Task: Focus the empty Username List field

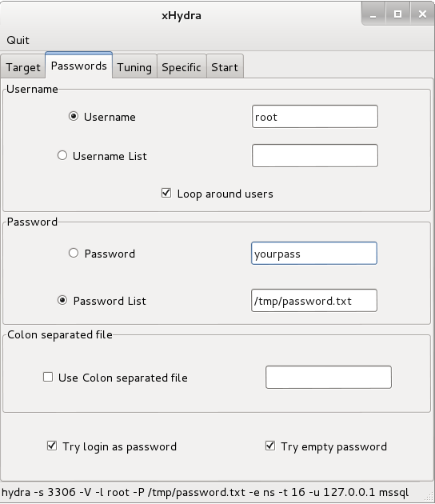Action: pos(315,155)
